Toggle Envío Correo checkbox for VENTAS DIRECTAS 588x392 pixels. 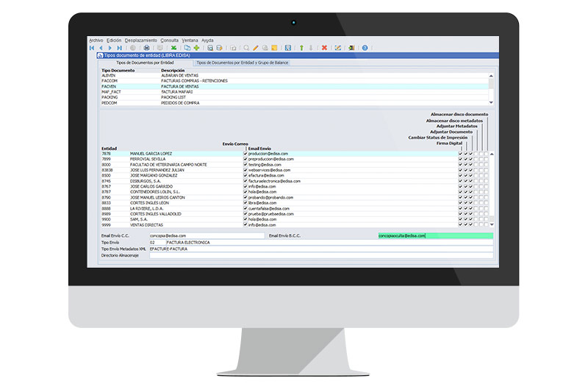(x=245, y=224)
